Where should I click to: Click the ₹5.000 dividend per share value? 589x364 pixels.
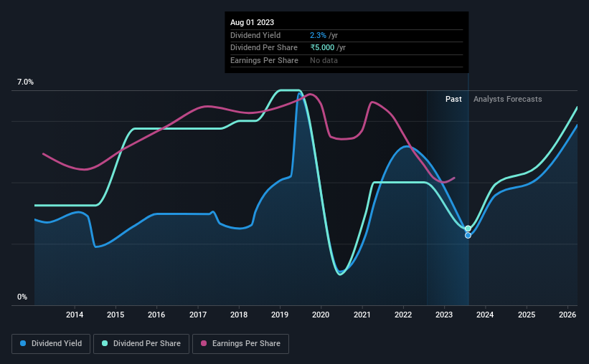(322, 48)
